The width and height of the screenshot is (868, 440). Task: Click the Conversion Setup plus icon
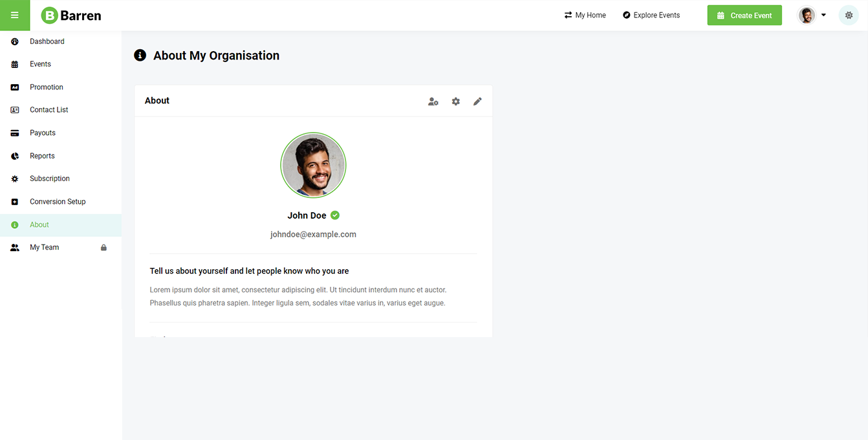15,202
